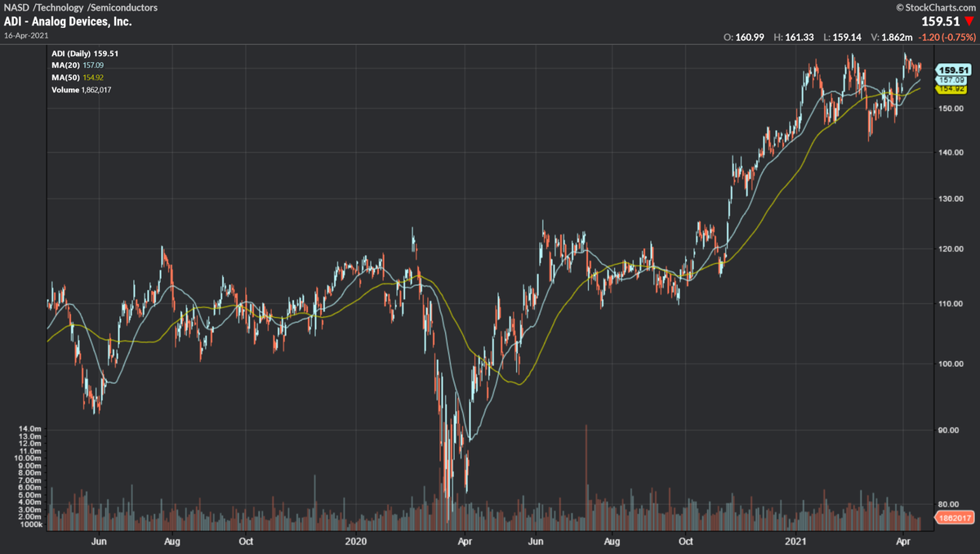Click the O: 160.99 open value
The height and width of the screenshot is (554, 980).
pos(743,38)
